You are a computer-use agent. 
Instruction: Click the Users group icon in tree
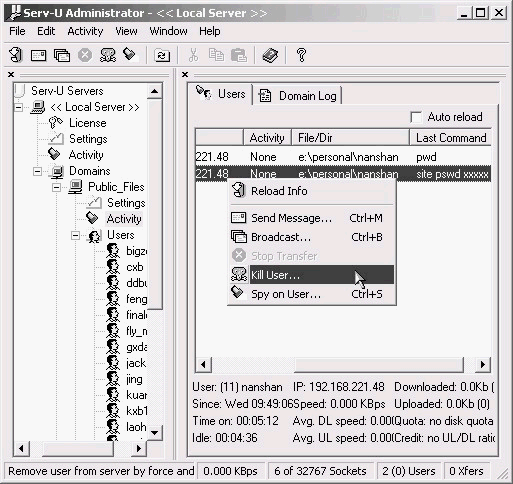[94, 236]
